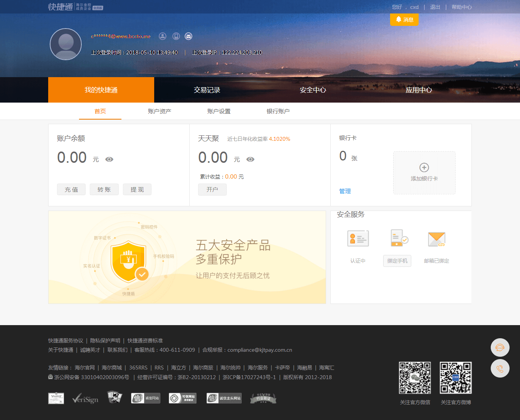Click the compliance@kjtpay.com.cn email address
This screenshot has height=420, width=520.
tap(260, 350)
